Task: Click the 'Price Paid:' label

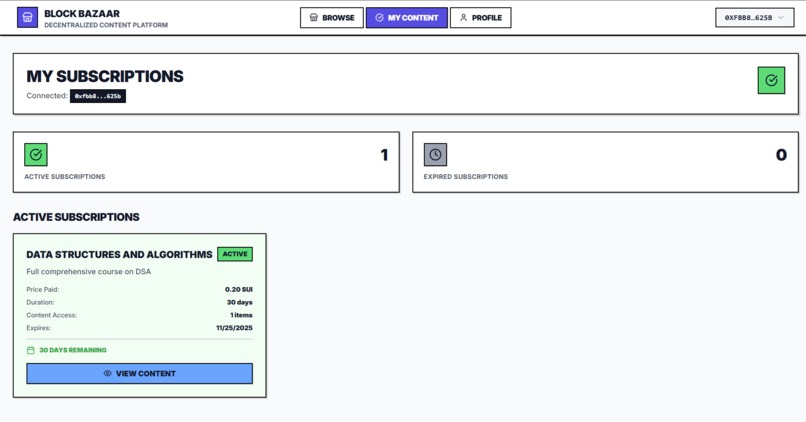Action: point(43,289)
